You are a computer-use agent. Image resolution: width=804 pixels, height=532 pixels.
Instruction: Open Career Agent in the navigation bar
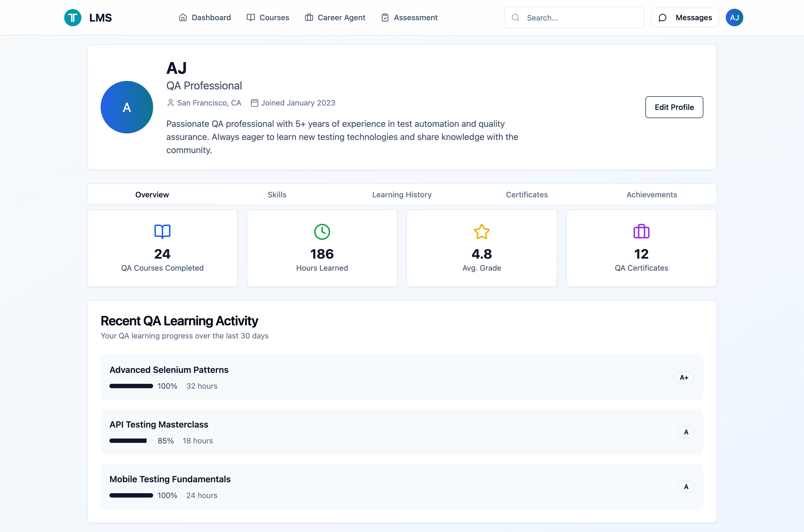(x=335, y=18)
